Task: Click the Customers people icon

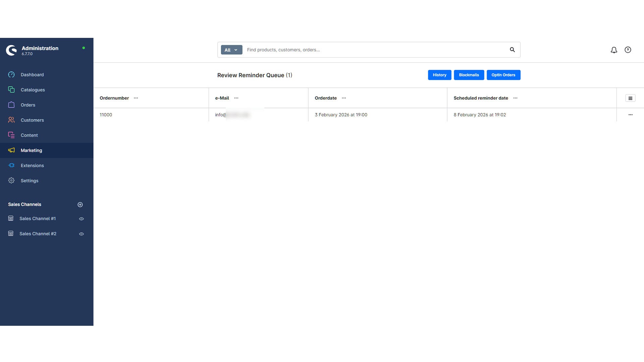Action: [11, 120]
